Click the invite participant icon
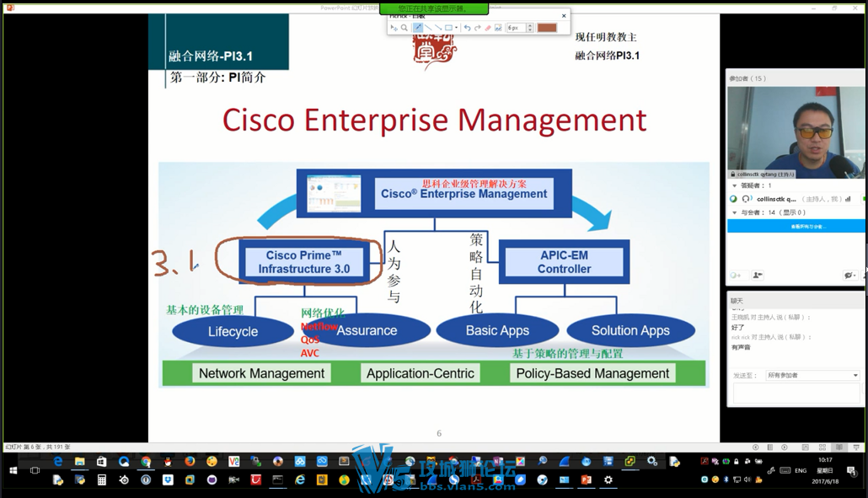Image resolution: width=868 pixels, height=498 pixels. pos(757,275)
